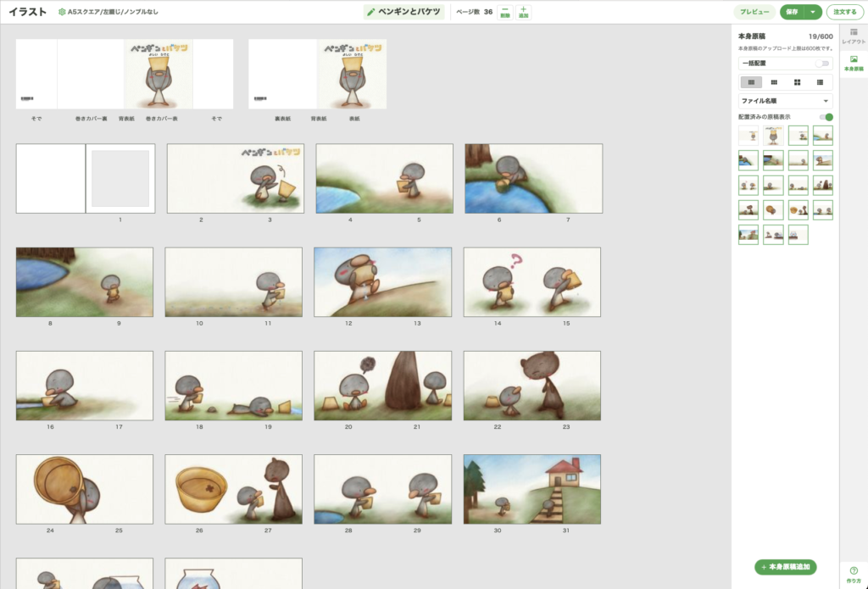The image size is (868, 589).
Task: Click the 本身原稿追加 button
Action: coord(785,567)
